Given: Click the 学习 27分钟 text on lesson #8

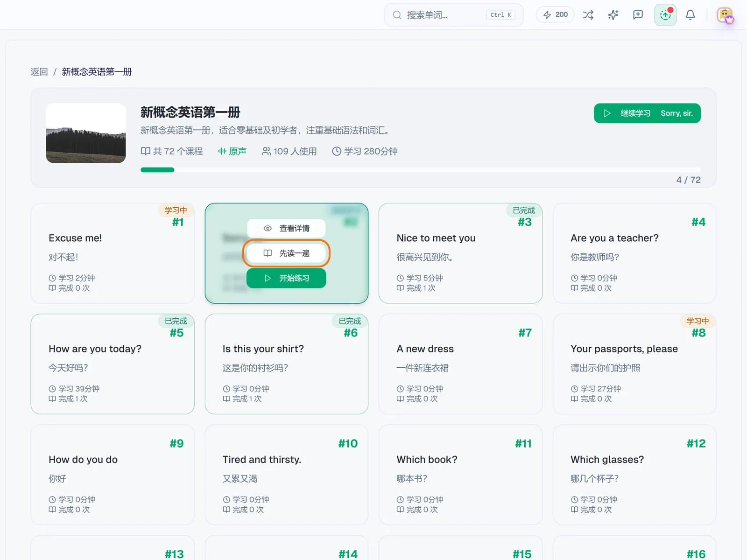Looking at the screenshot, I should click(596, 389).
